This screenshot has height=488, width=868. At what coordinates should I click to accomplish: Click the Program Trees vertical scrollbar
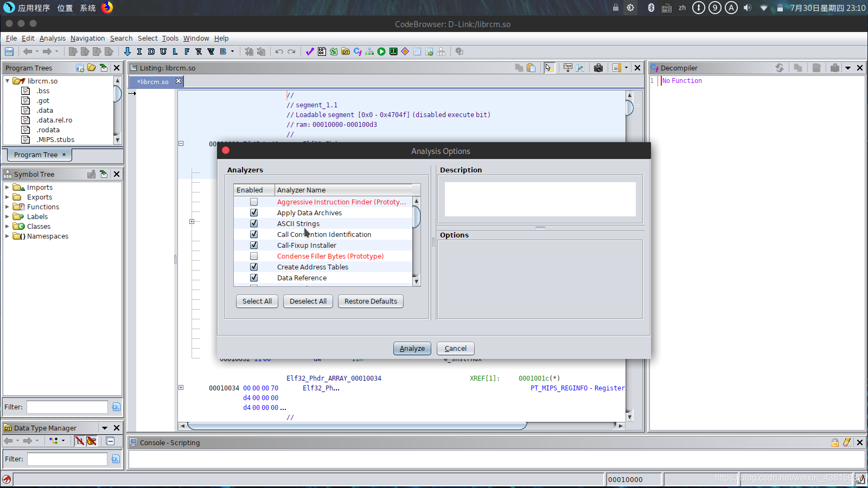117,110
